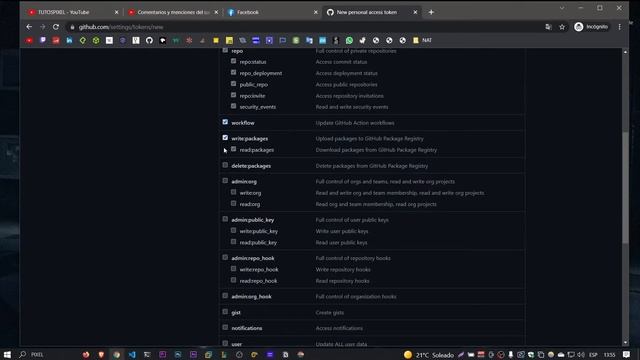Bookmark this page with the star icon
The height and width of the screenshot is (360, 640).
point(562,27)
